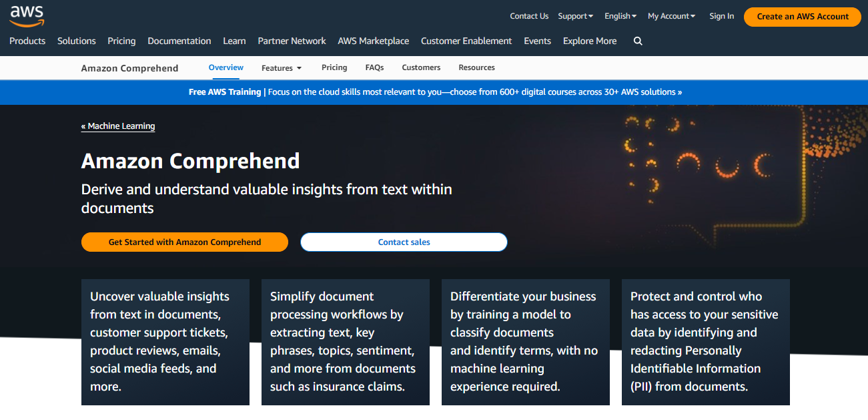Open the Documentation menu
Viewport: 868px width, 420px height.
pos(179,41)
